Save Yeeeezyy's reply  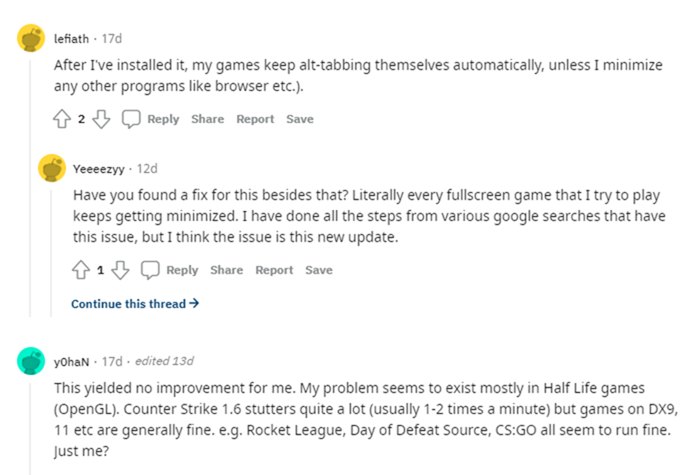pos(319,270)
